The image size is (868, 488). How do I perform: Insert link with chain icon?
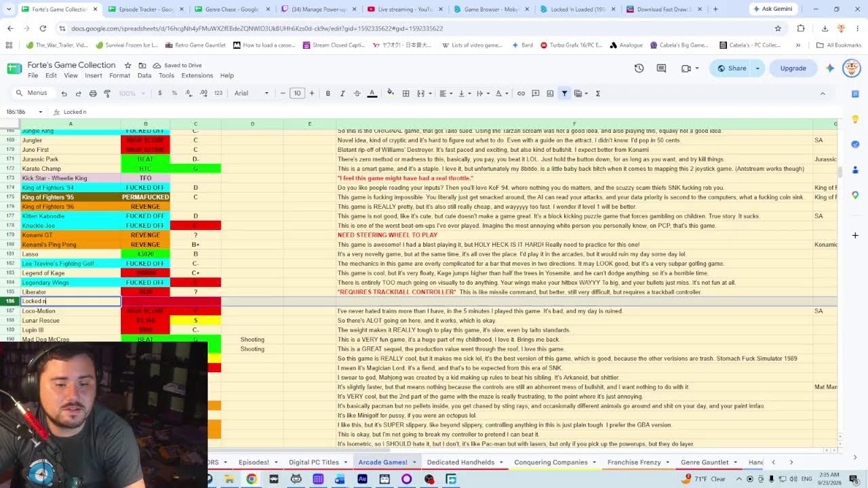[521, 94]
